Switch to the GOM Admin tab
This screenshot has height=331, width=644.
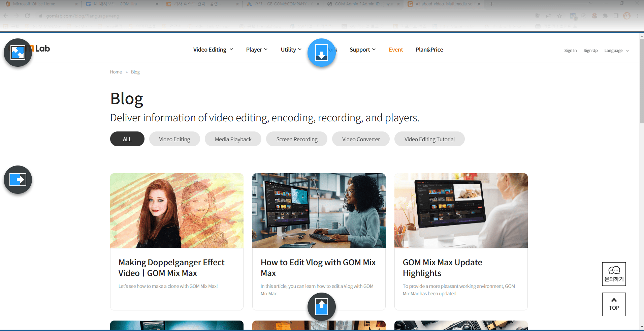tap(363, 4)
